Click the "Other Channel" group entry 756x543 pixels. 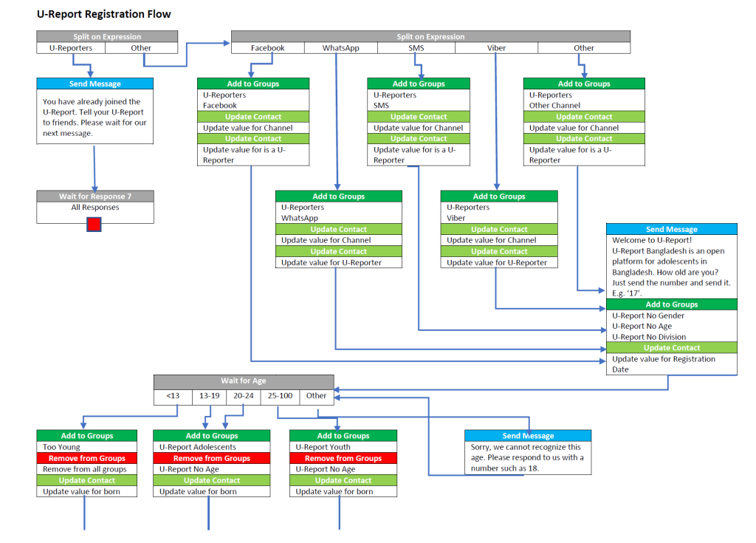pos(554,105)
